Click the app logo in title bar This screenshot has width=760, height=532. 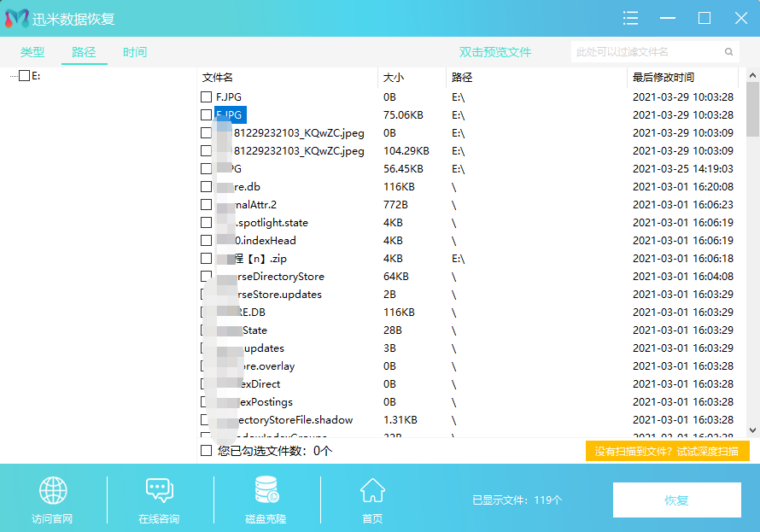click(x=16, y=19)
